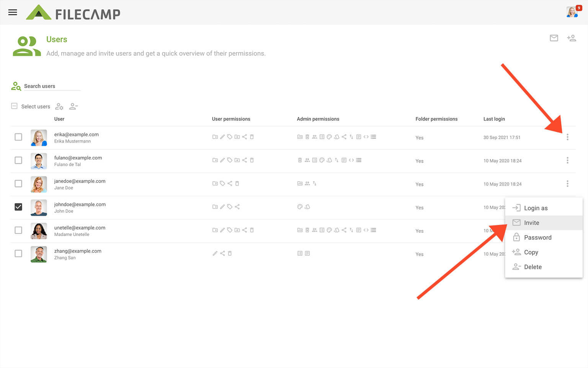Viewport: 588px width, 368px height.
Task: Choose Delete from the context menu
Action: [x=532, y=267]
